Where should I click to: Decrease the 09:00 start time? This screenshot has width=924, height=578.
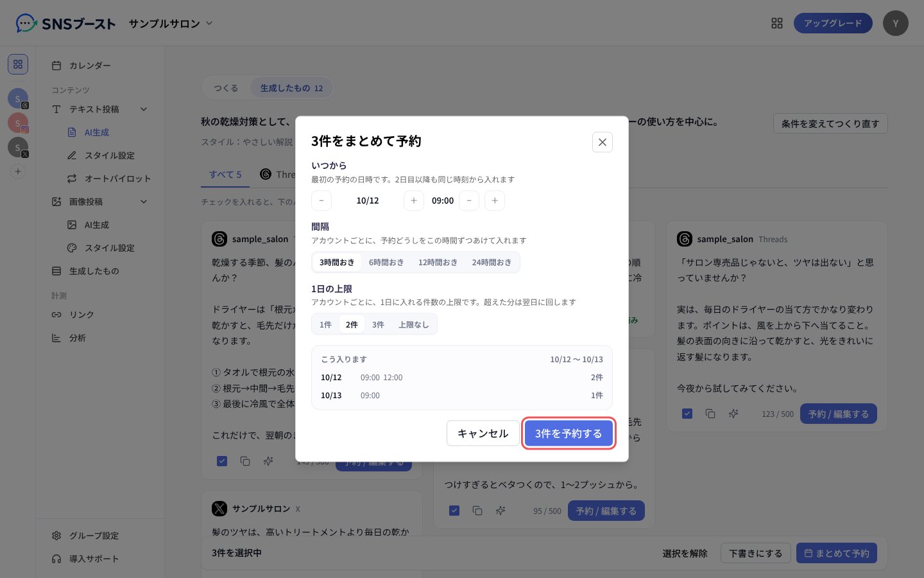click(469, 200)
